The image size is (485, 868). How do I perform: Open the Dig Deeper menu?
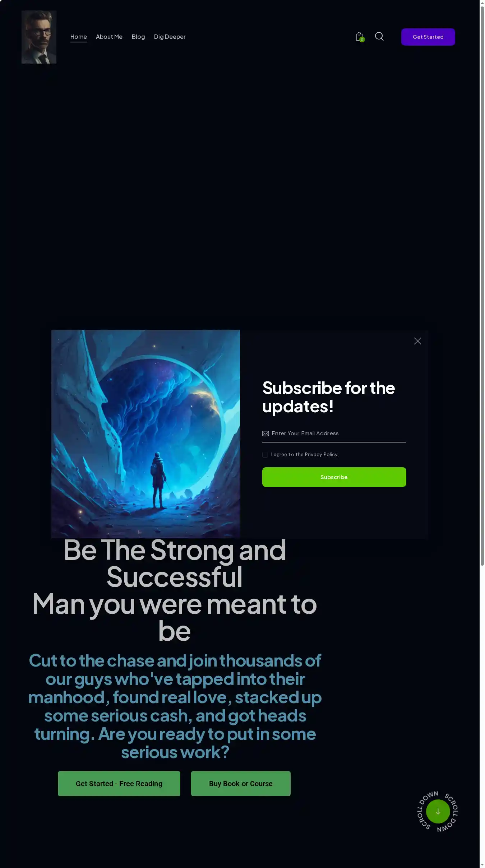[x=170, y=37]
